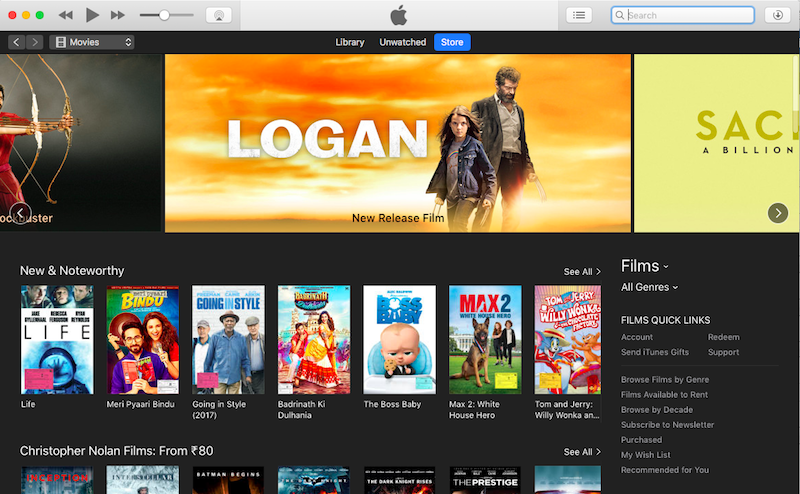This screenshot has height=494, width=800.
Task: Adjust the volume slider knob
Action: click(164, 15)
